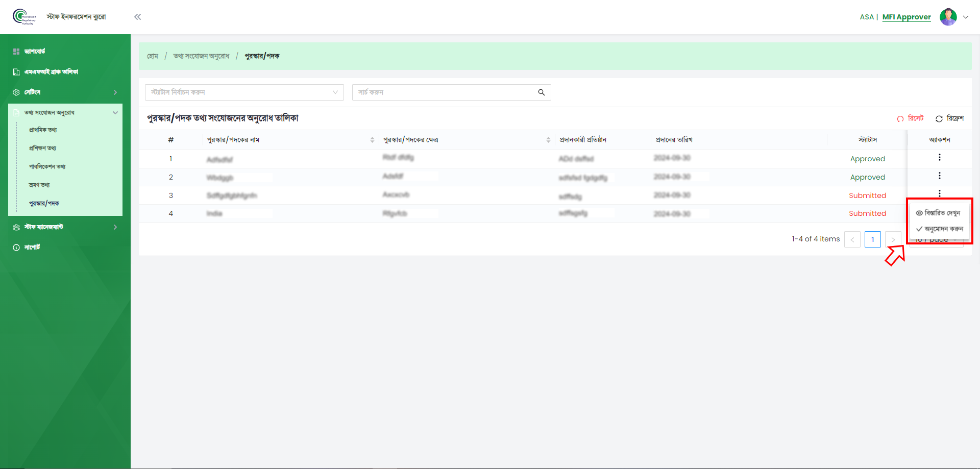Click Approved status in row 2
980x469 pixels.
pyautogui.click(x=868, y=178)
